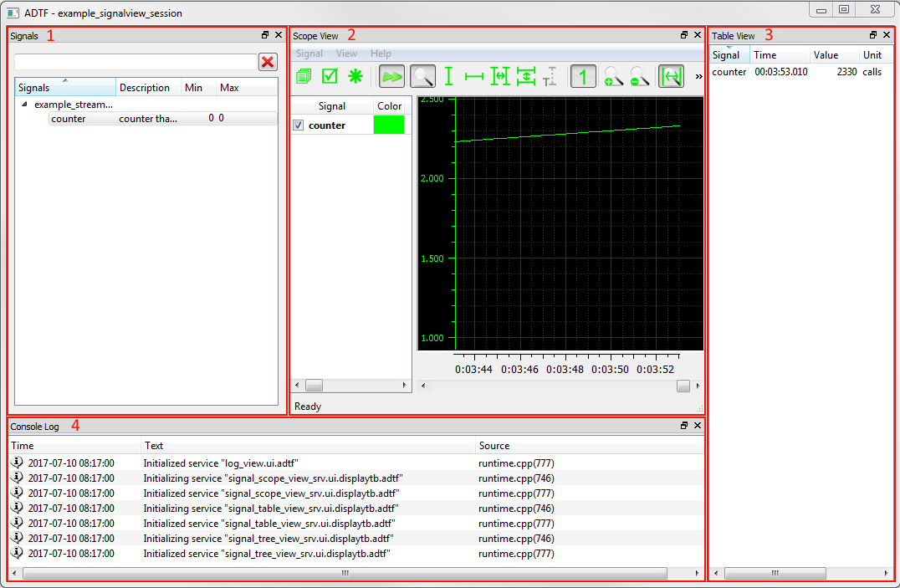Select the horizontal range cursor tool
The image size is (900, 588).
coord(474,76)
